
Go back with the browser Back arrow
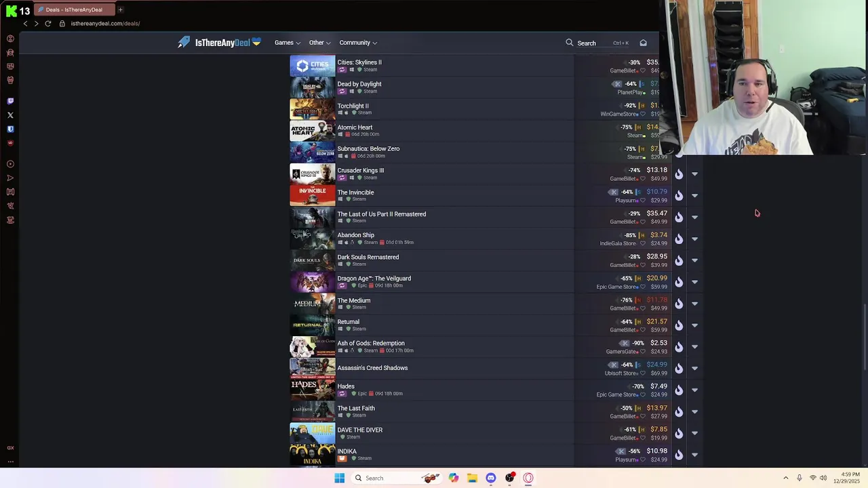point(25,23)
